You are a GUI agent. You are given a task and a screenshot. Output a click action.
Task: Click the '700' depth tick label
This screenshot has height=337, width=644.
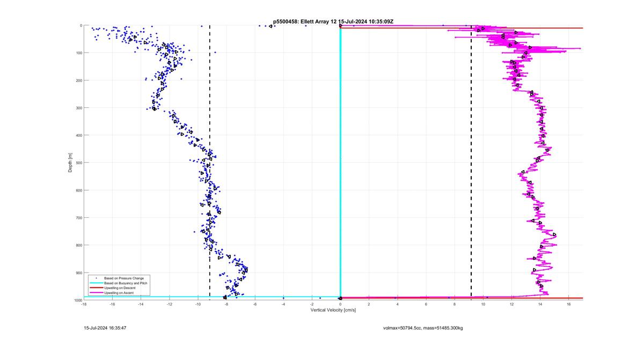(x=78, y=218)
